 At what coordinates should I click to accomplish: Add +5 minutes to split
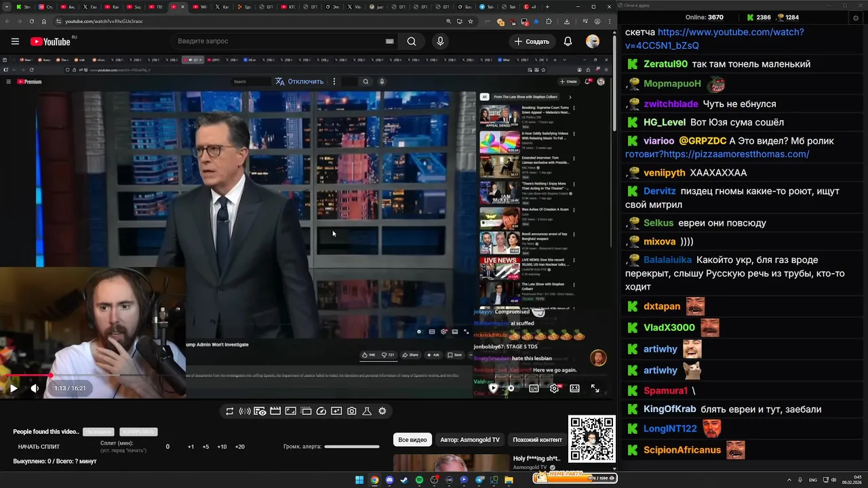pyautogui.click(x=205, y=447)
